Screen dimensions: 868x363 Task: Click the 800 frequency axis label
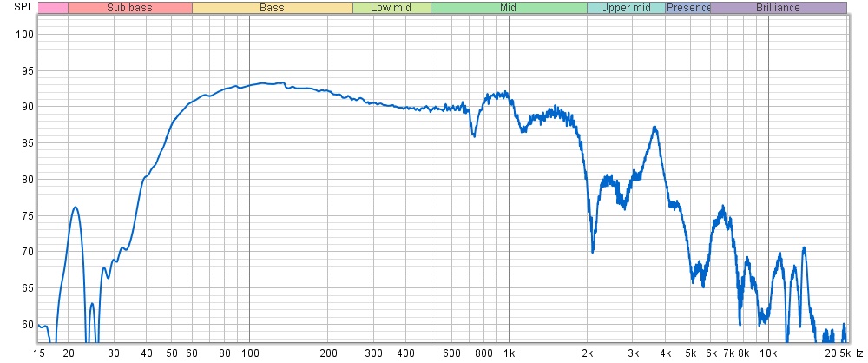[x=483, y=353]
